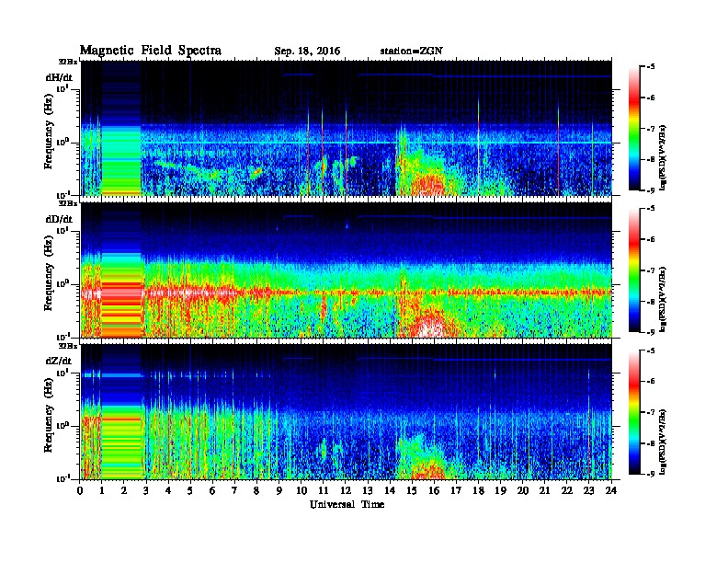Viewport: 728px width, 563px height.
Task: Click the hour "16" tick label
Action: [x=434, y=491]
